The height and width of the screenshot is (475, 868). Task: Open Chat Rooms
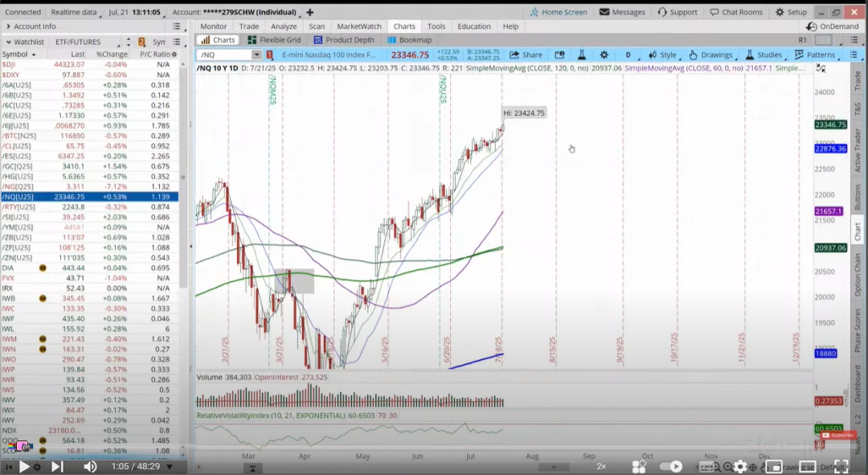736,12
